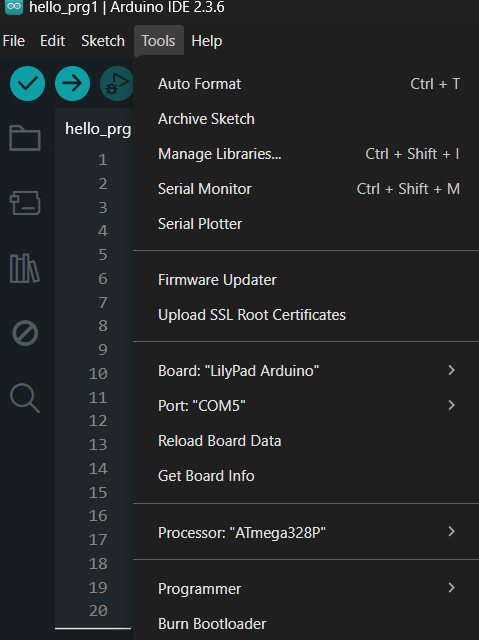Open the Debug sidebar panel icon
This screenshot has height=640, width=479.
tap(25, 333)
